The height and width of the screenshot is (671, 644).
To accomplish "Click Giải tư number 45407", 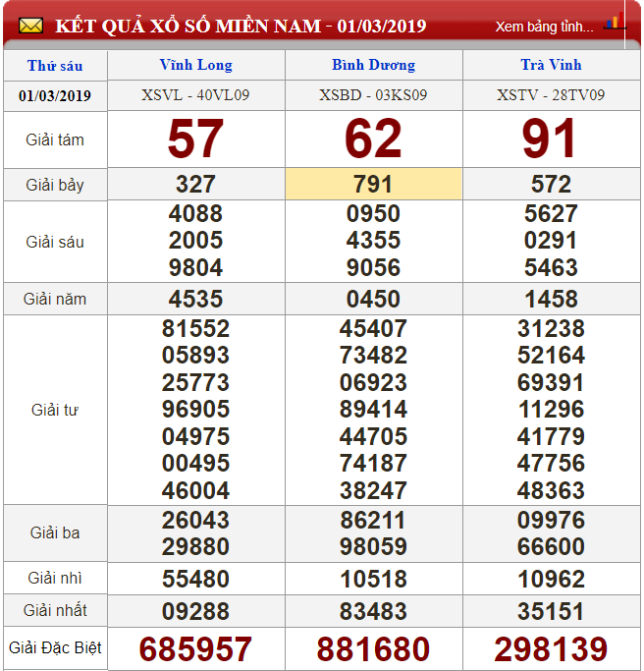I will tap(373, 329).
